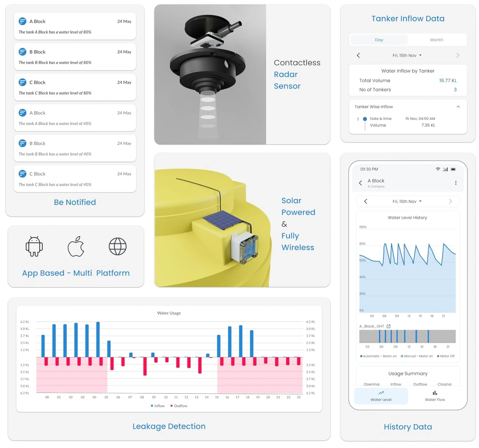
Task: Switch to the Day tab
Action: [x=379, y=40]
